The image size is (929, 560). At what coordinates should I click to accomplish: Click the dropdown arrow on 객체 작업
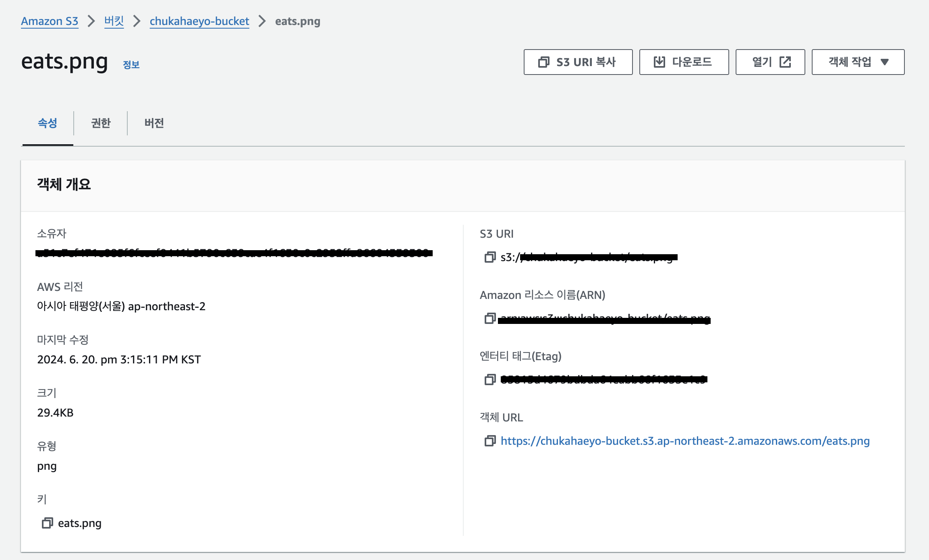(885, 62)
